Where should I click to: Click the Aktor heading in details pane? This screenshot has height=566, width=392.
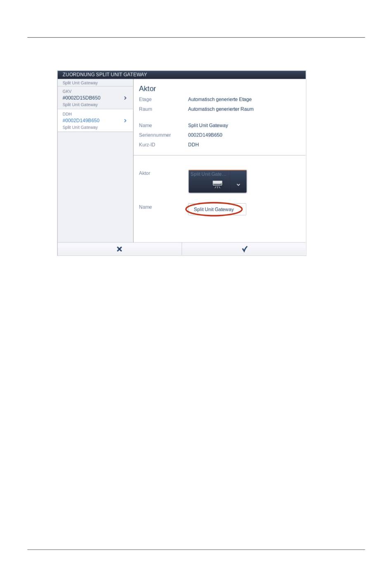tap(147, 88)
